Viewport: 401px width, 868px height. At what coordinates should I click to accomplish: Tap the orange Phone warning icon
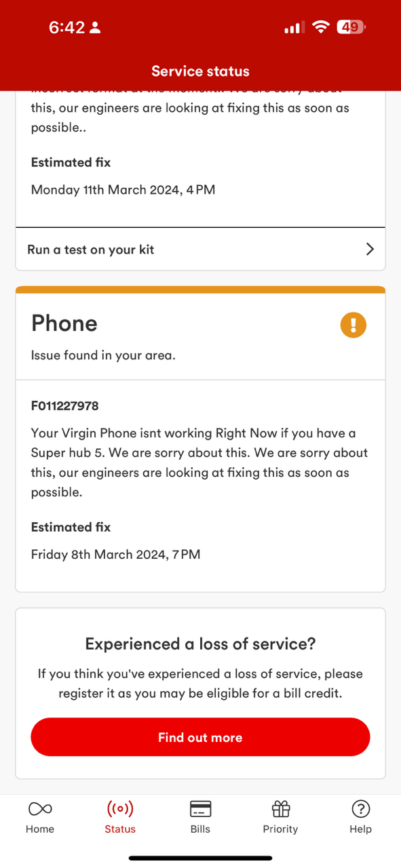[x=353, y=325]
